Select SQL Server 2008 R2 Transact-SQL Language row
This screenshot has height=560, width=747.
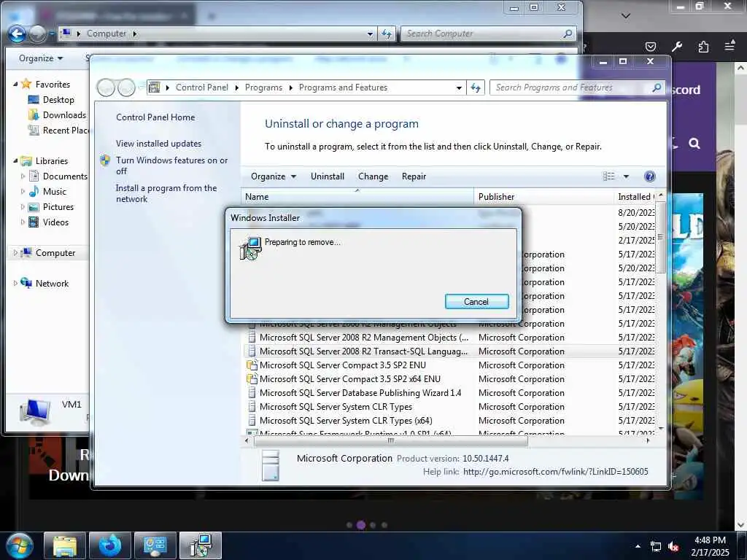[449, 351]
